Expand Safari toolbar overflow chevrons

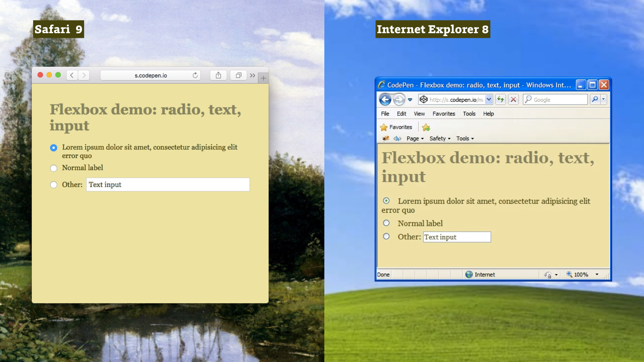[253, 75]
